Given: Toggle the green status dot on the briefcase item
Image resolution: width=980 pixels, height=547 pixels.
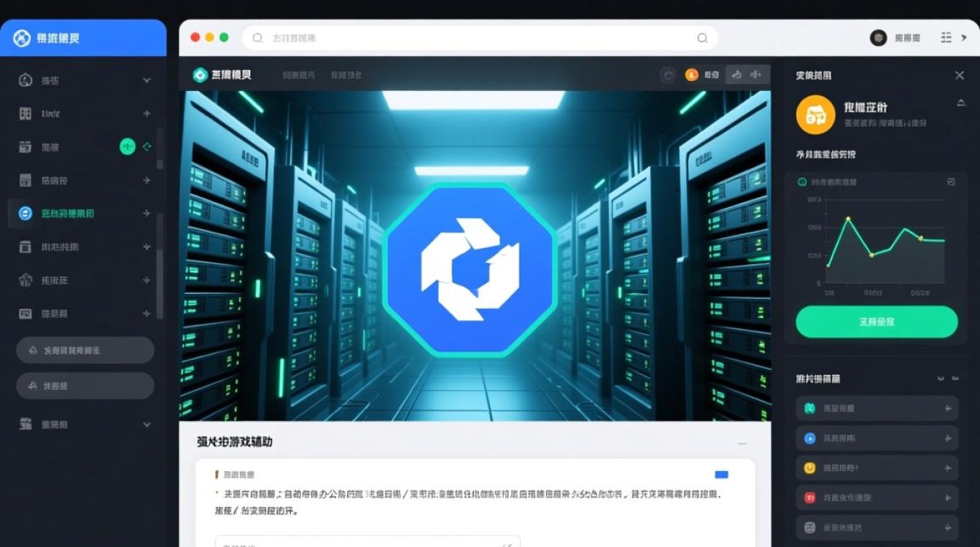Looking at the screenshot, I should point(127,146).
